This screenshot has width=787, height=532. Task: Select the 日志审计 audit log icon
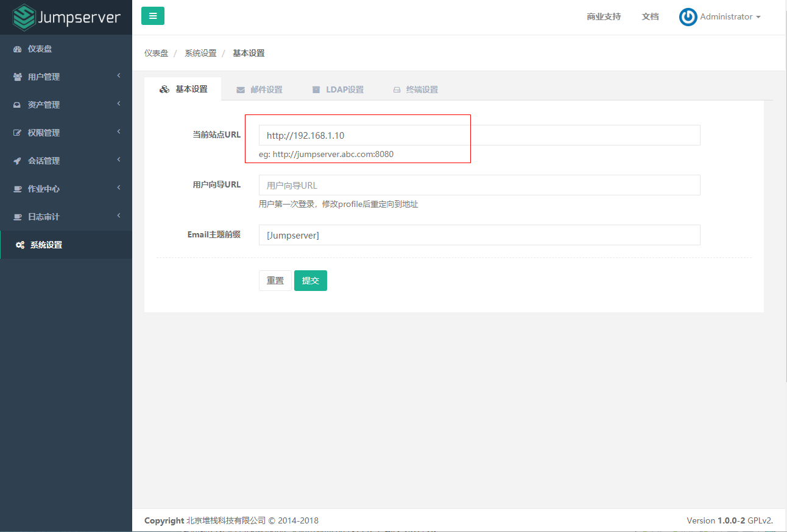tap(18, 216)
